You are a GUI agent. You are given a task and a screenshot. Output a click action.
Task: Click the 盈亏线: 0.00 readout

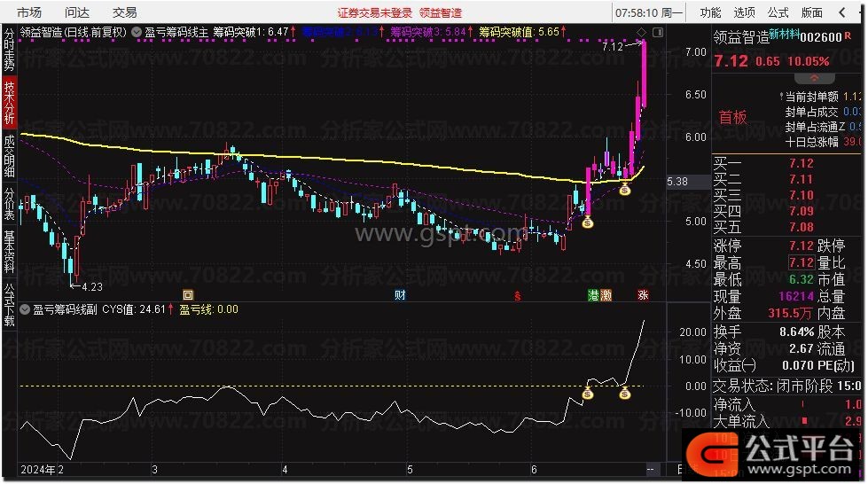click(208, 309)
